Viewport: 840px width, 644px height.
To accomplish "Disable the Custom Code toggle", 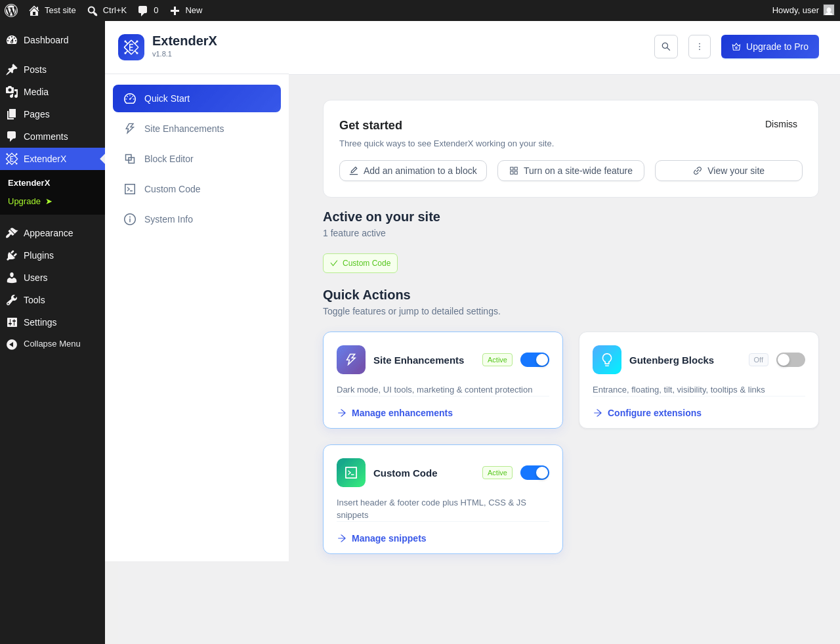I will [x=535, y=473].
